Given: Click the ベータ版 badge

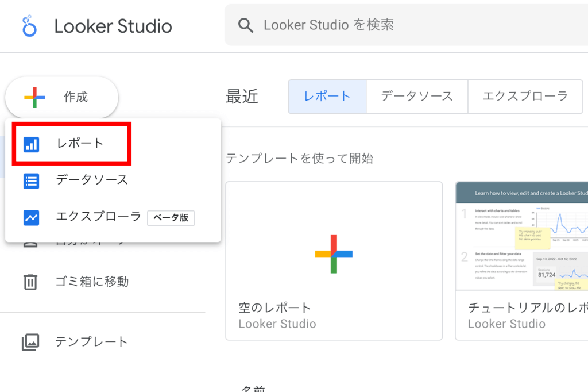Looking at the screenshot, I should click(x=171, y=218).
